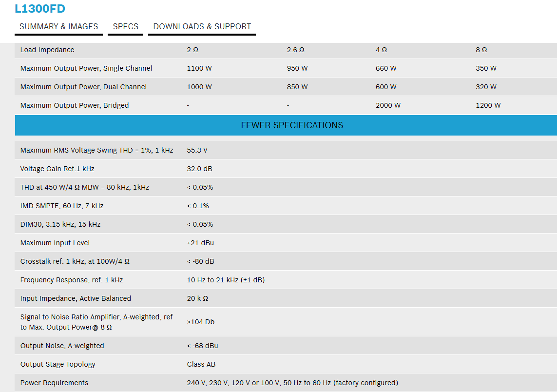Screen dimensions: 557x392
Task: Select Maximum Input Level label
Action: pos(55,243)
